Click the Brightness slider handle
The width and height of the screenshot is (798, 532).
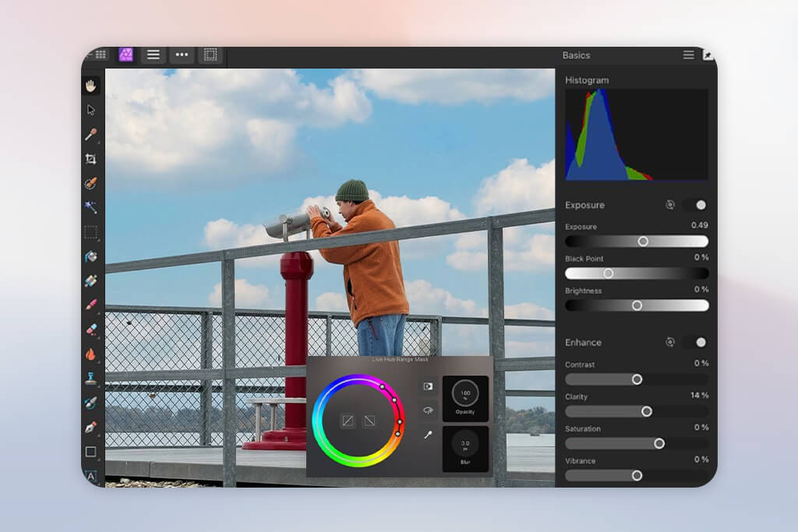click(x=637, y=305)
